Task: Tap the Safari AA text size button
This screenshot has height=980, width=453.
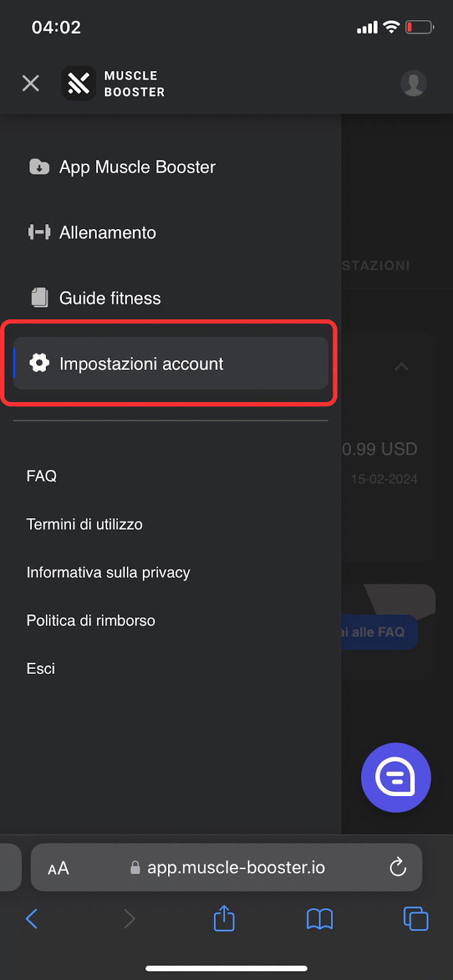Action: pos(58,868)
